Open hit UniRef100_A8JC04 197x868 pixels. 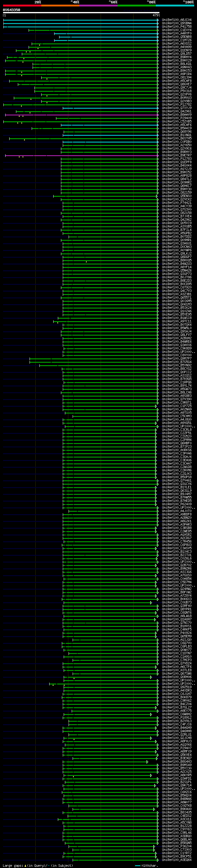(177, 20)
